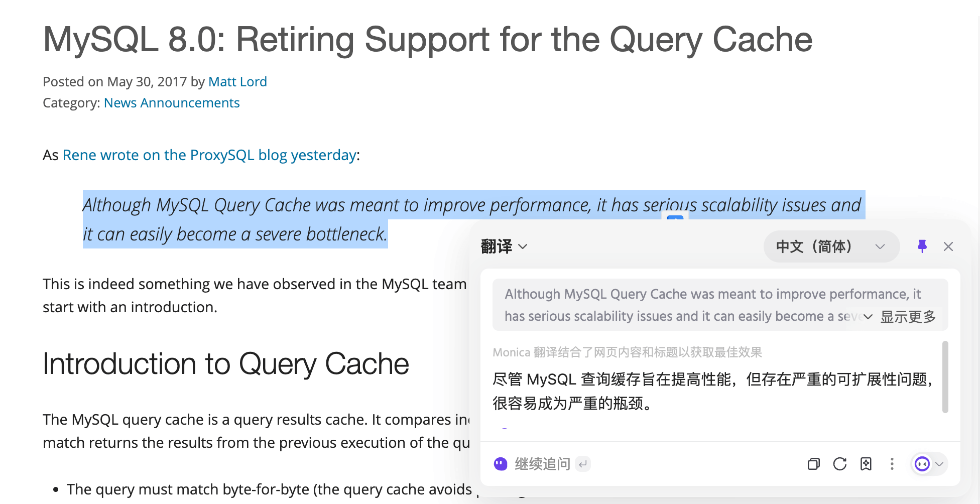Copy the translation result
This screenshot has height=504, width=980.
click(814, 464)
